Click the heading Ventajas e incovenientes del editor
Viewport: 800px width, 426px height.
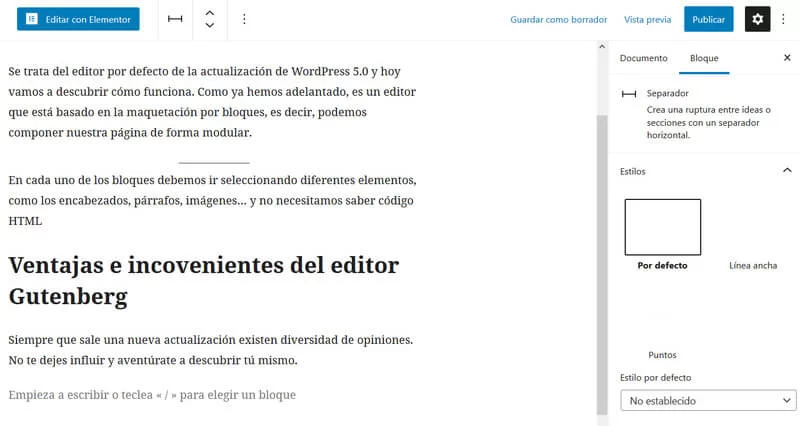(204, 281)
